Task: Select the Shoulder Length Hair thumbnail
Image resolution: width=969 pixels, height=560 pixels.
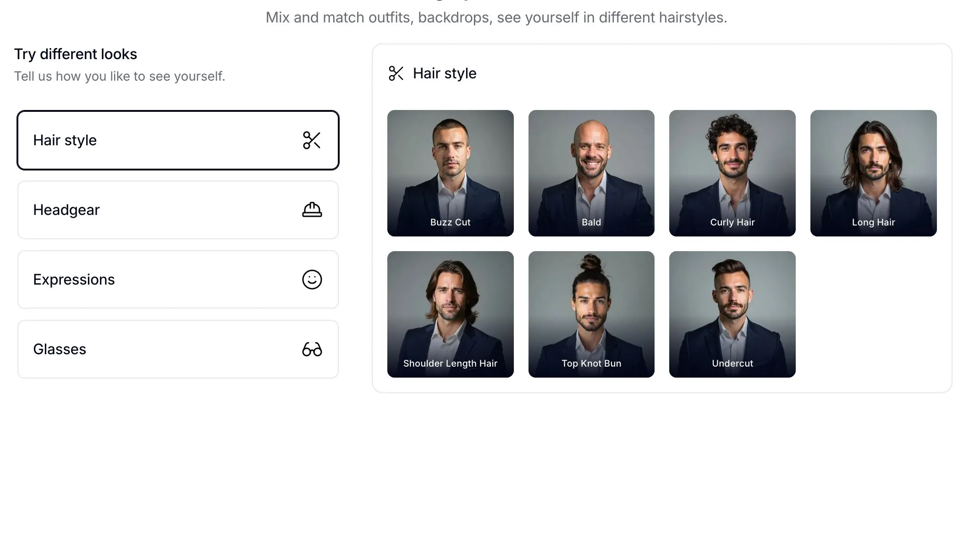Action: pos(450,314)
